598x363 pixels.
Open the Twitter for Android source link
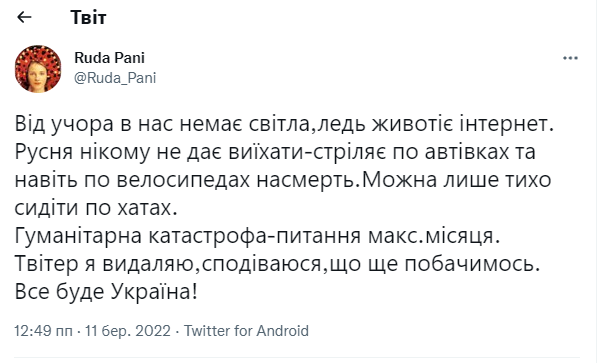246,331
